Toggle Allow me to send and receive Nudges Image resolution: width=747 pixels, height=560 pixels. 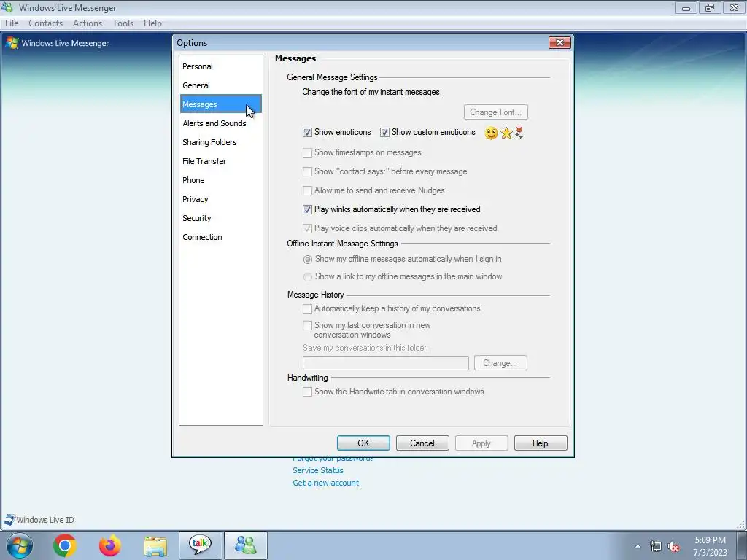(307, 190)
